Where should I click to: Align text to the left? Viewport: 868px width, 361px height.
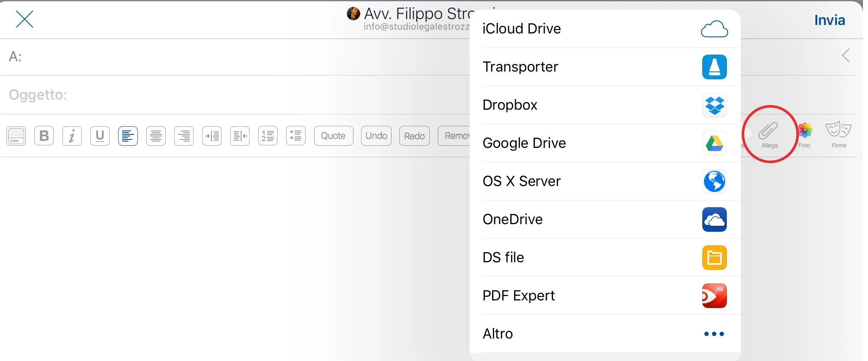point(128,136)
